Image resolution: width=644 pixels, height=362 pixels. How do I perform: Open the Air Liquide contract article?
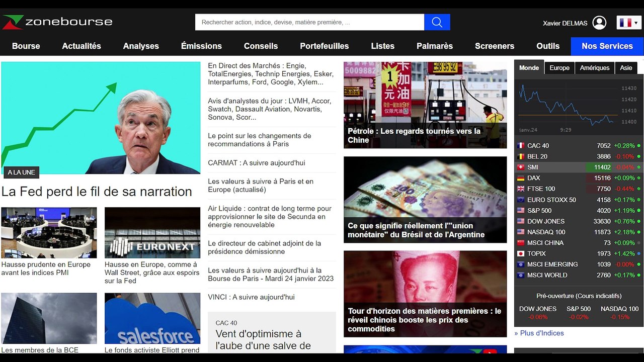click(x=270, y=217)
